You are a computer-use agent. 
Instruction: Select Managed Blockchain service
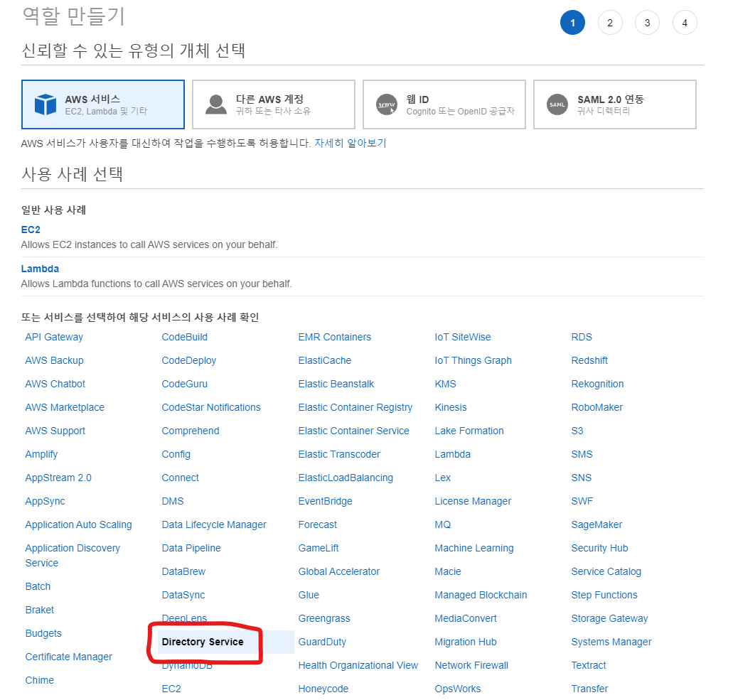(481, 595)
